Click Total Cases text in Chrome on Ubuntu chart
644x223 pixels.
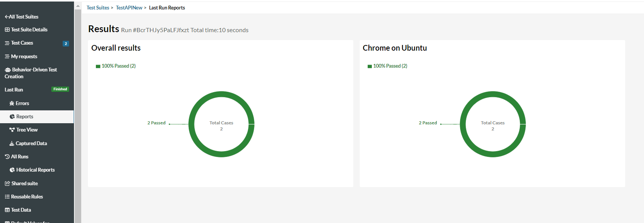[x=493, y=123]
